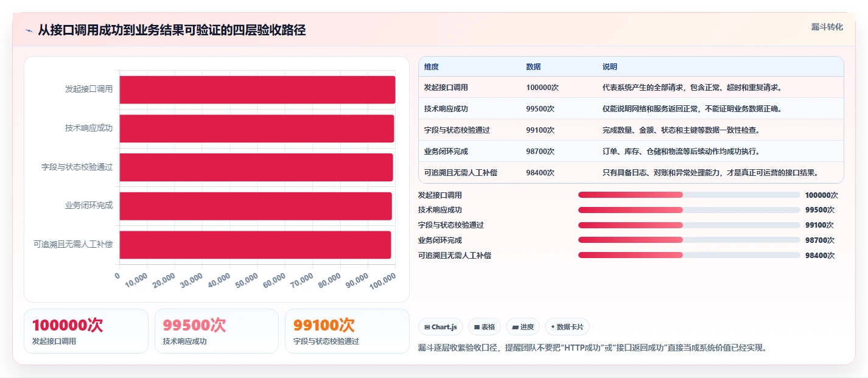
Task: Select the 进度 chip
Action: pyautogui.click(x=523, y=327)
